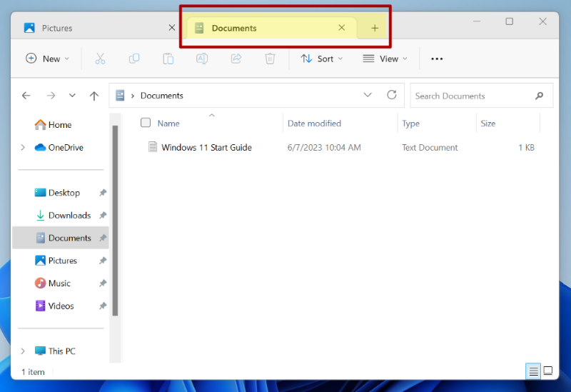Click the Paste clipboard icon

pos(168,59)
